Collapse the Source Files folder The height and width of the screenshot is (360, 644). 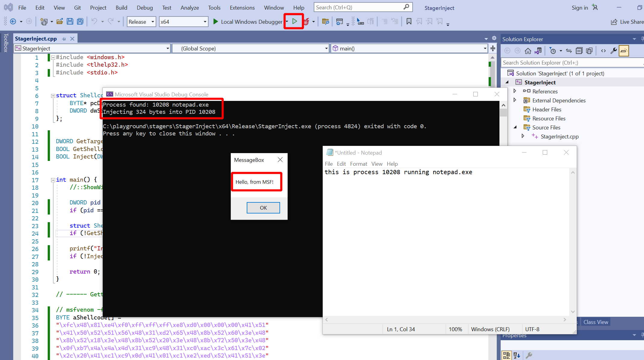[515, 127]
